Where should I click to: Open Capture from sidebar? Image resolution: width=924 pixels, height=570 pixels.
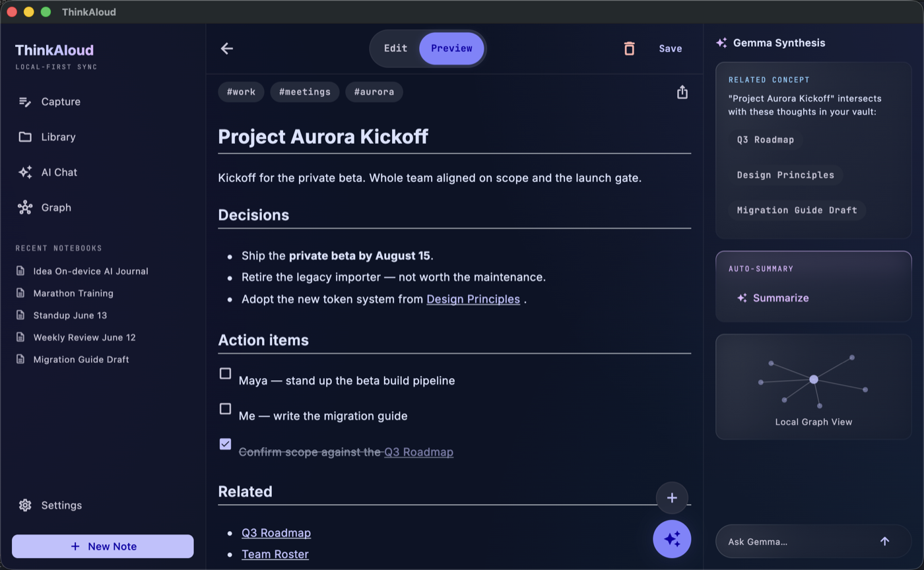click(103, 102)
